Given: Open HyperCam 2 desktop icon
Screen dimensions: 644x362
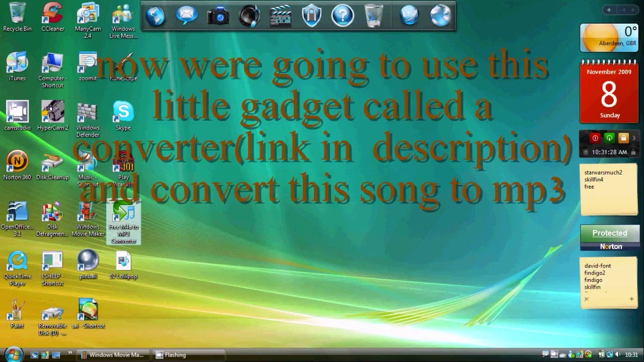Looking at the screenshot, I should pos(52,116).
